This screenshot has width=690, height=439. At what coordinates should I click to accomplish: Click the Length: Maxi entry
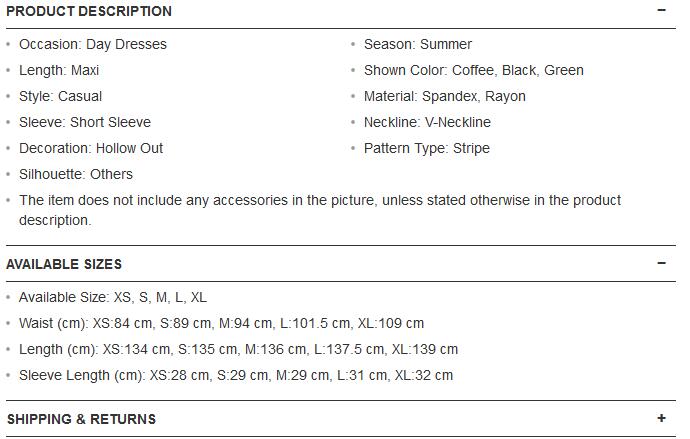pos(59,70)
